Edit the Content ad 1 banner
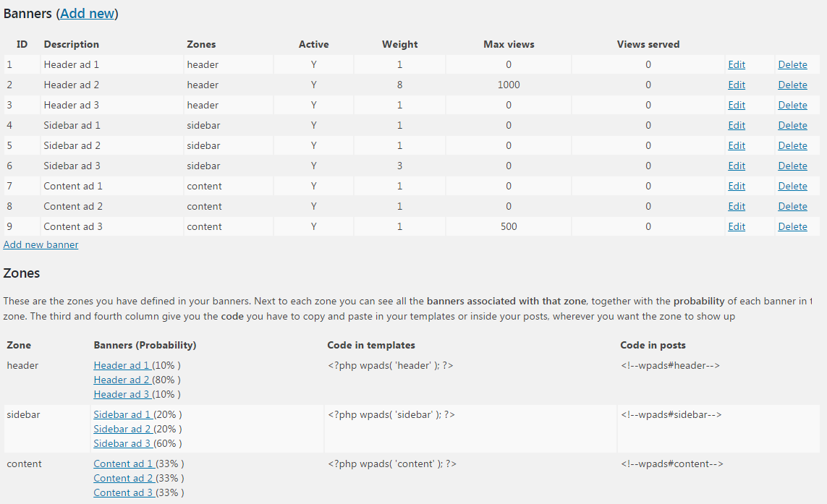The image size is (827, 504). coord(737,186)
